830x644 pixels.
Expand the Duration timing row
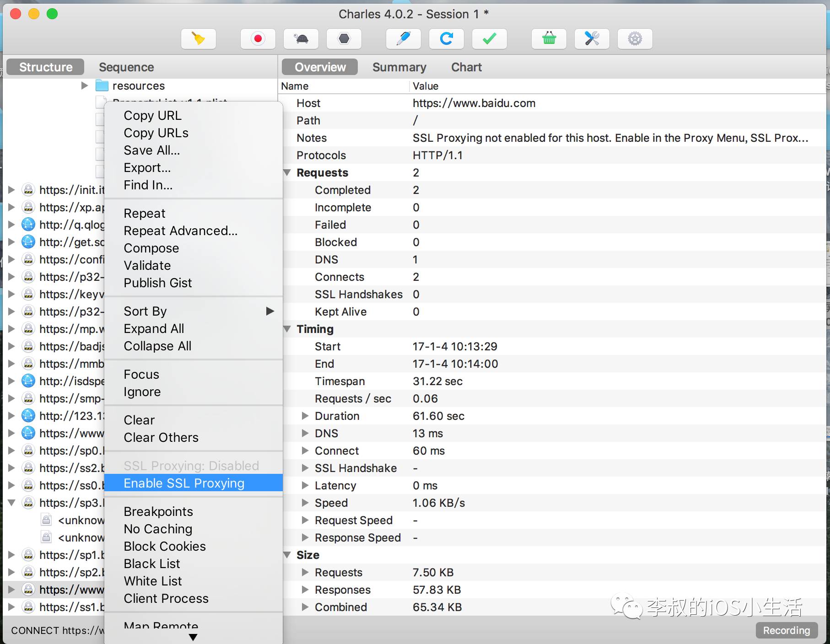(305, 416)
